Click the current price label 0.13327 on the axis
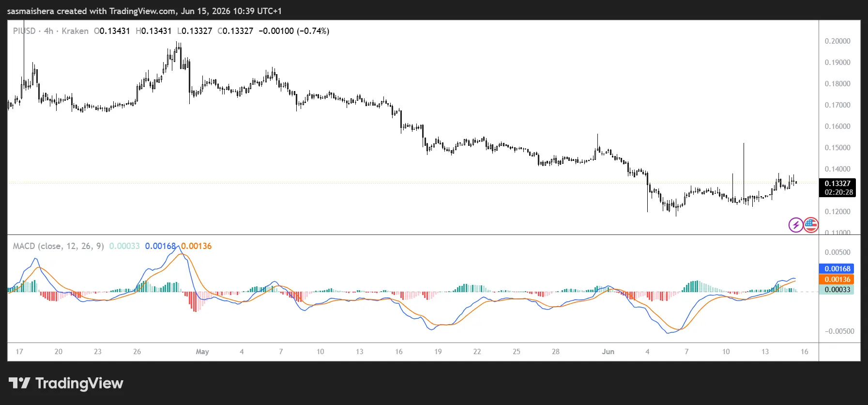The width and height of the screenshot is (868, 405). point(838,183)
